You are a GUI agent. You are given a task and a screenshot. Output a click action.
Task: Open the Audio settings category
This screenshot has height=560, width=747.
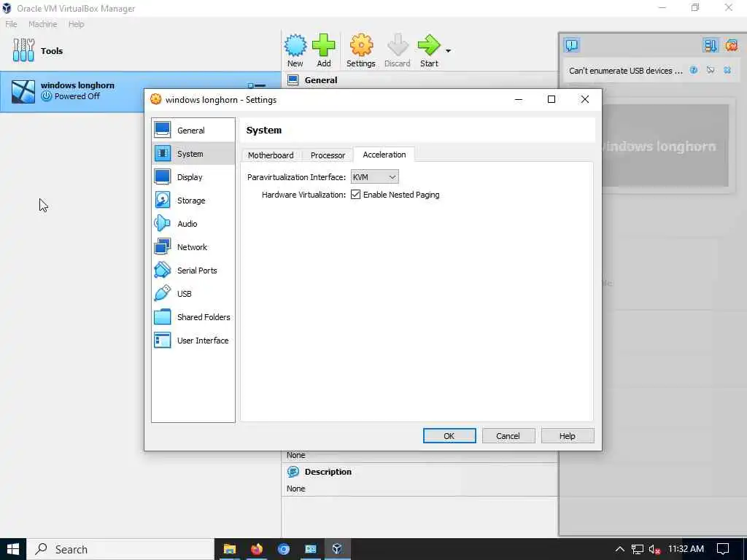(193, 224)
